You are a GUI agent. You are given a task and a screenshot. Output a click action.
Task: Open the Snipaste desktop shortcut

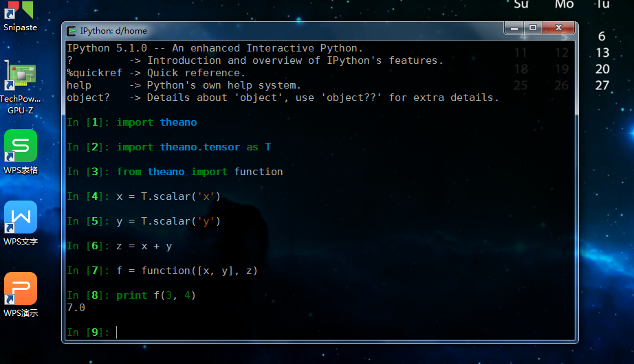click(x=20, y=16)
